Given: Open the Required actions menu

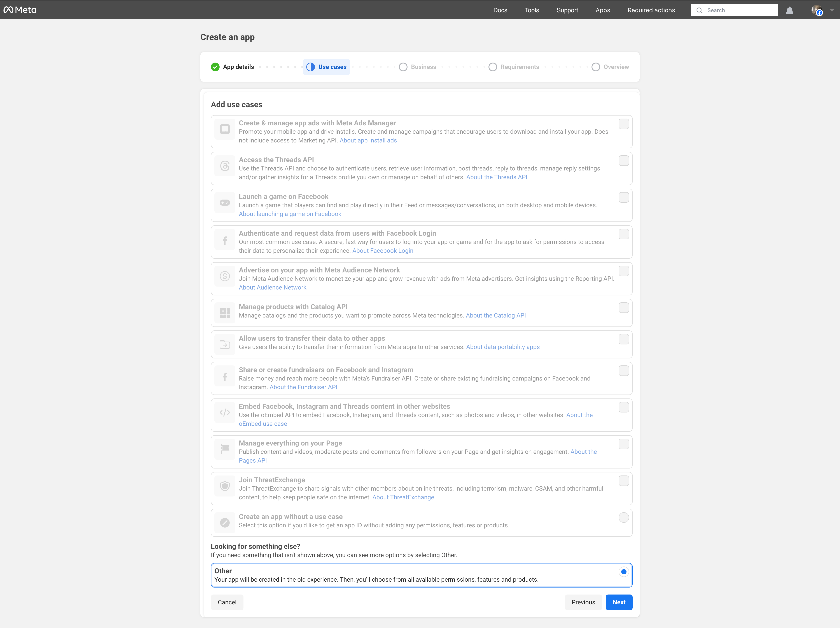Looking at the screenshot, I should pyautogui.click(x=651, y=10).
